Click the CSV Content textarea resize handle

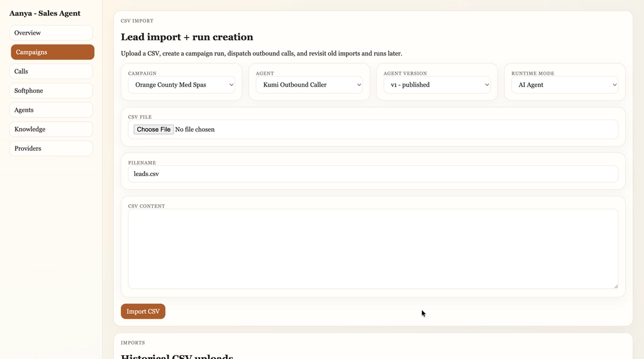[x=615, y=285]
